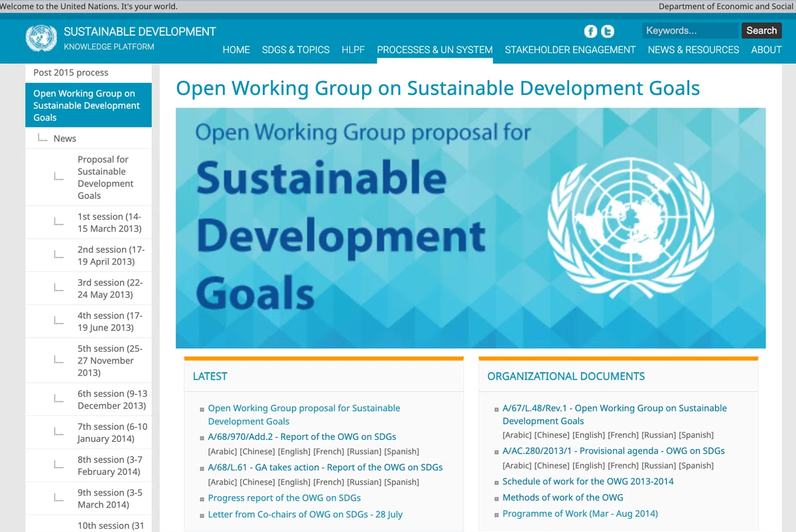Screen dimensions: 796x532
Task: Open the ABOUT menu item
Action: pos(766,50)
